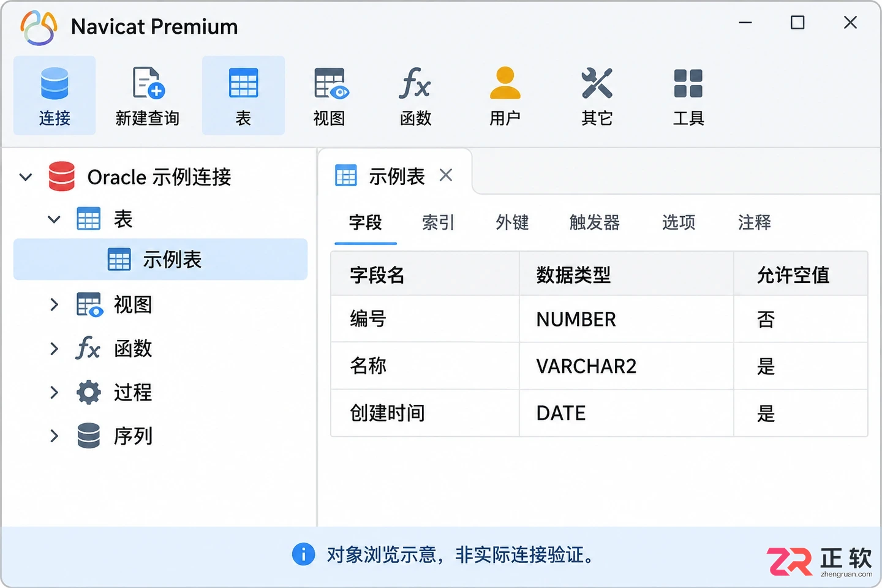Image resolution: width=882 pixels, height=588 pixels.
Task: Select 示例表 in the tree
Action: (160, 259)
